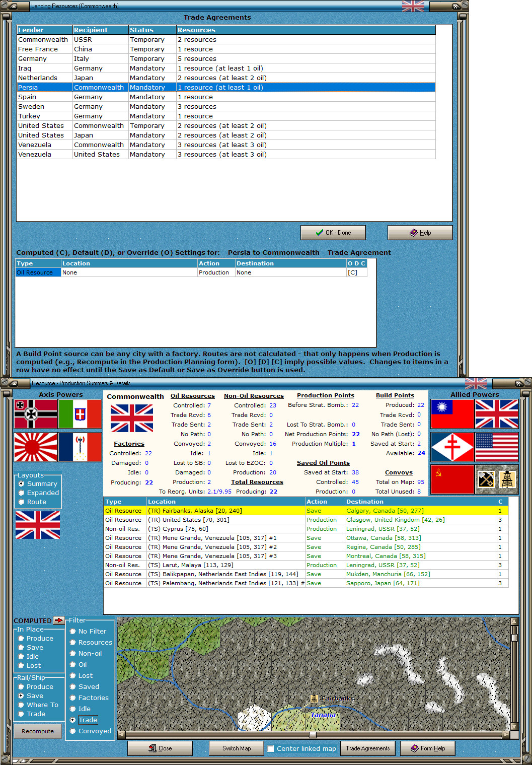Click the Close button at bottom
The image size is (532, 765).
click(160, 748)
